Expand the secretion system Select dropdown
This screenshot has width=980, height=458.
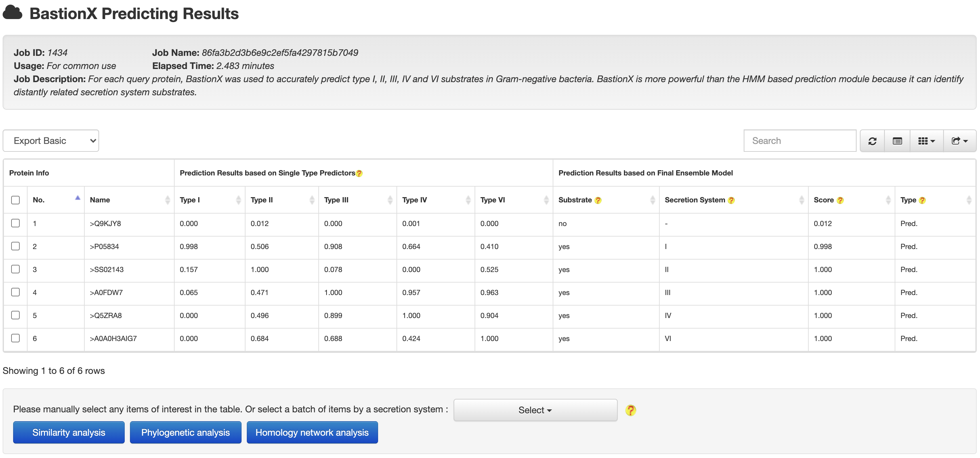pyautogui.click(x=535, y=410)
